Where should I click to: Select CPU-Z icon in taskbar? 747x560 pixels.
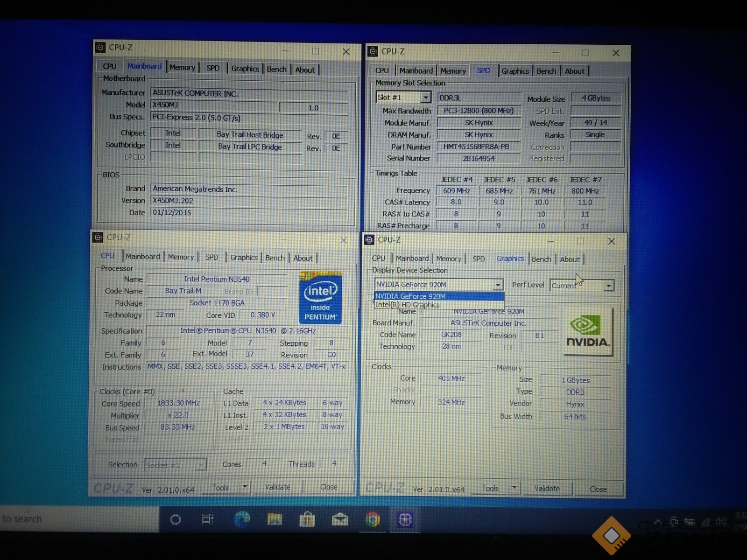coord(405,519)
